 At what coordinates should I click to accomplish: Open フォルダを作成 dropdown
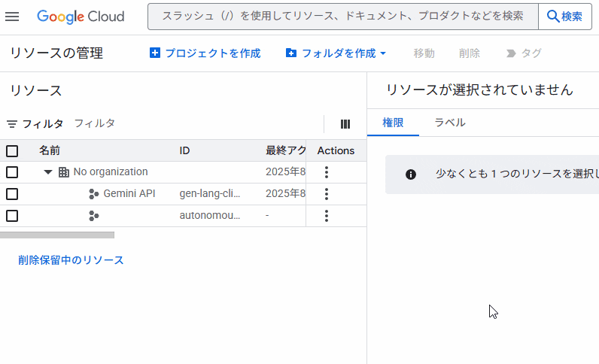click(x=336, y=53)
